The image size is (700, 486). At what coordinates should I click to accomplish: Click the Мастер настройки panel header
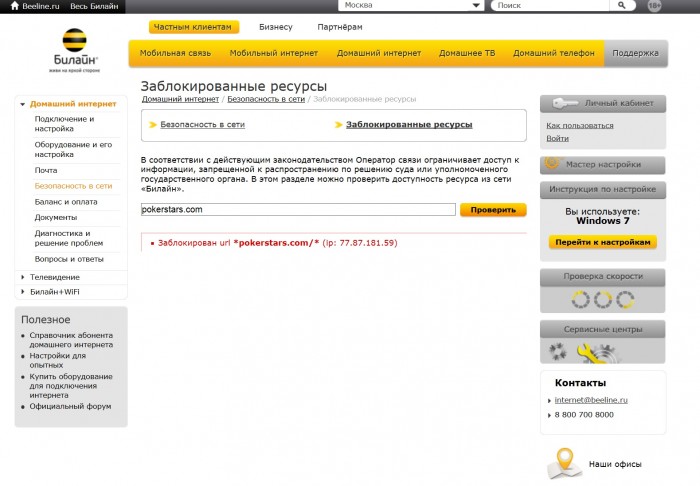click(x=603, y=165)
